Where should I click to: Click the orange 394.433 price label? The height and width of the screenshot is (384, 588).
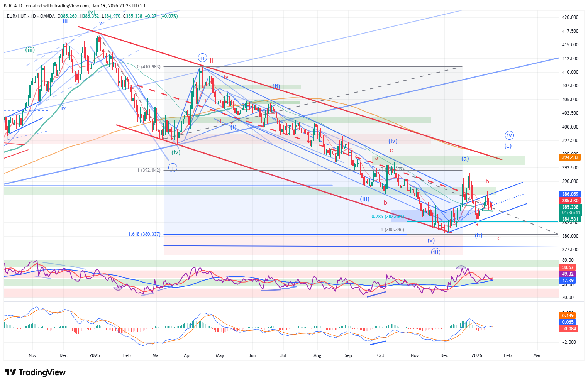[570, 157]
